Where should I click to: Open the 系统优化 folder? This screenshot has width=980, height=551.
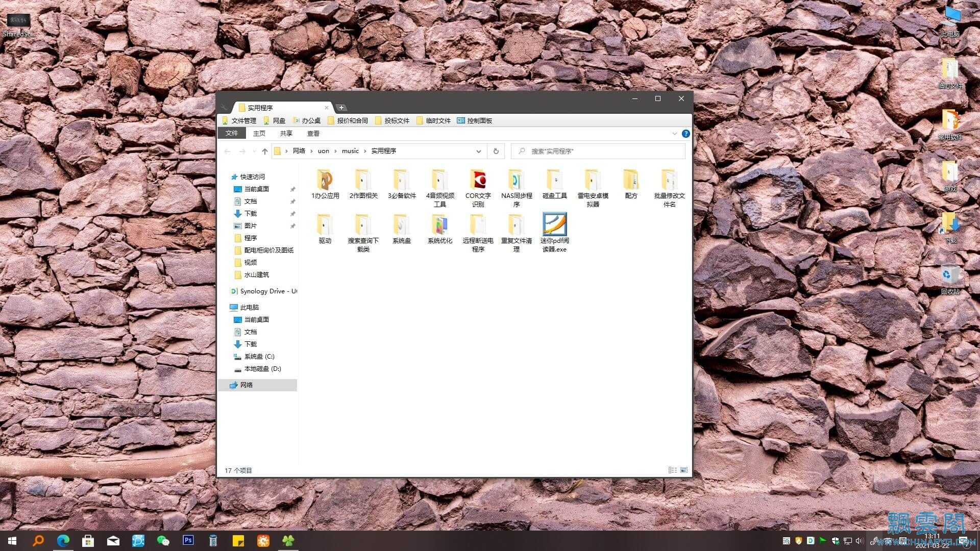(x=440, y=229)
